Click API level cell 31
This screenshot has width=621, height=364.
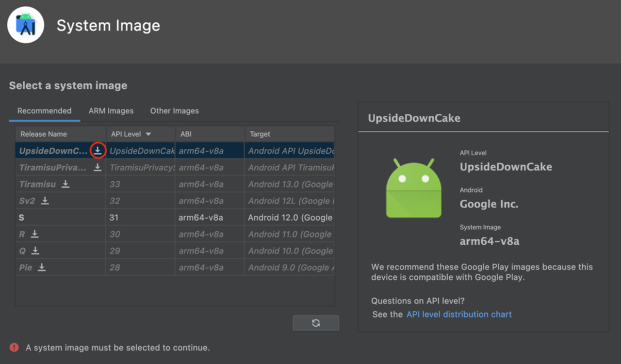coord(141,218)
